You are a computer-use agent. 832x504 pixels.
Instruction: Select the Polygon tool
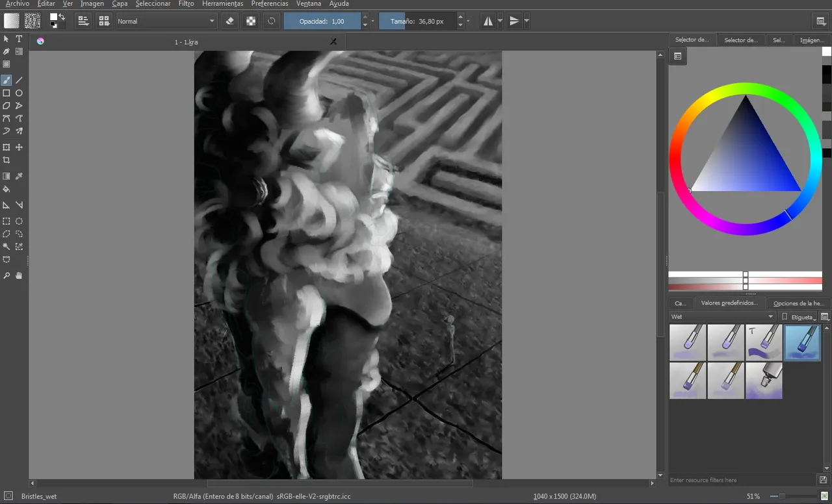pos(6,105)
